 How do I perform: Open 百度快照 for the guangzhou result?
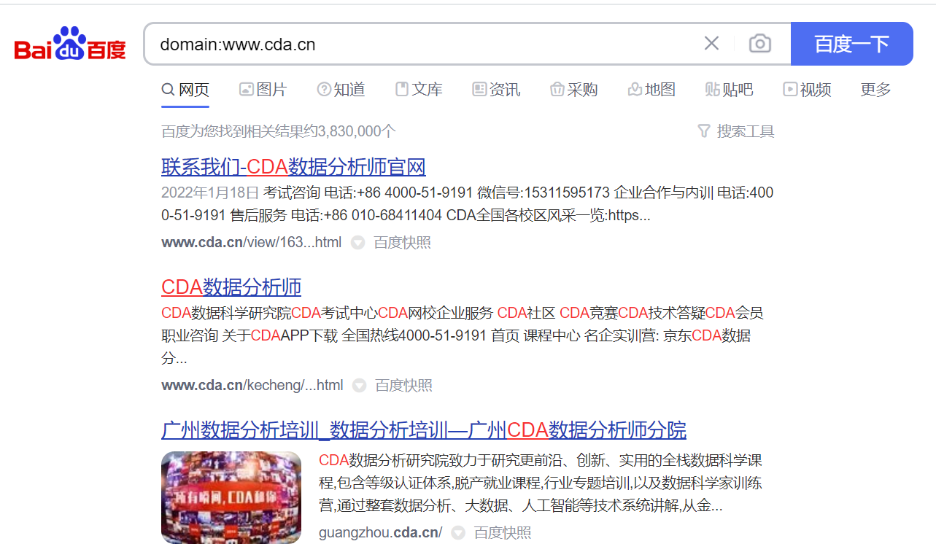pos(503,532)
